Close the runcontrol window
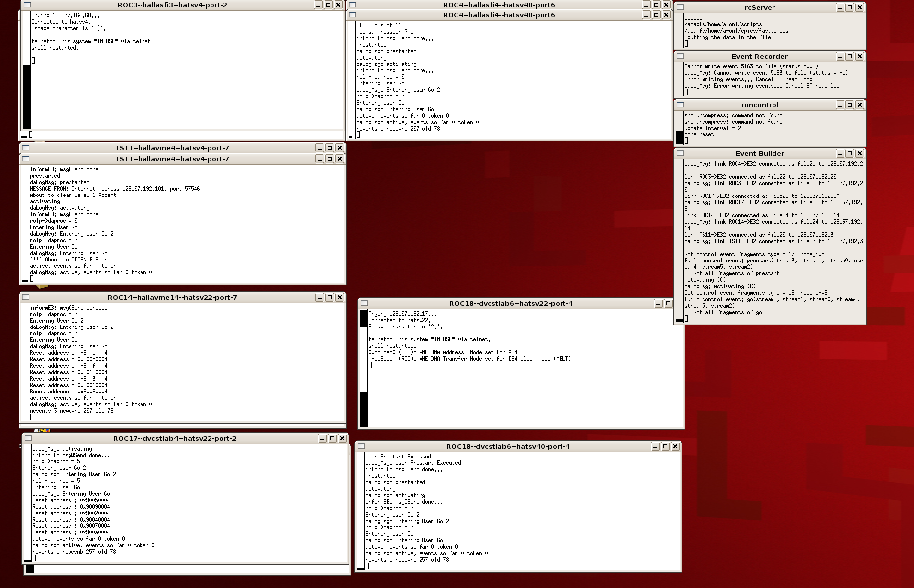The width and height of the screenshot is (914, 588). click(x=860, y=105)
